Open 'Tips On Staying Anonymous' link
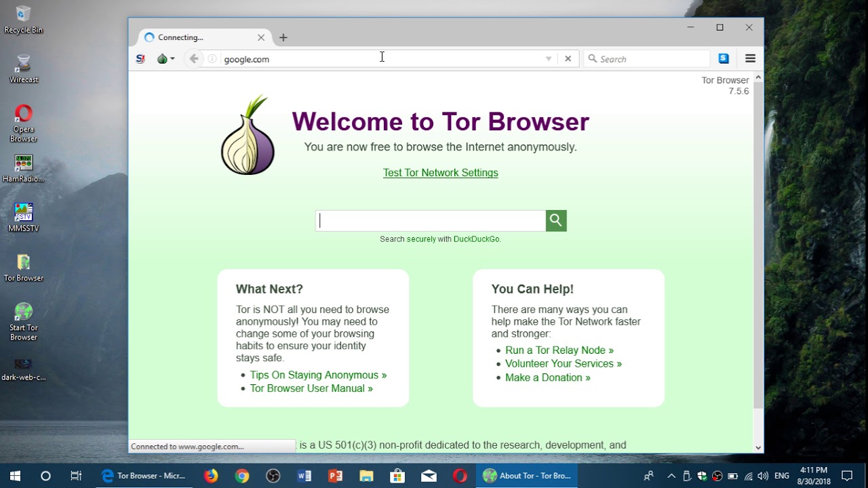Viewport: 868px width, 488px height. tap(318, 375)
